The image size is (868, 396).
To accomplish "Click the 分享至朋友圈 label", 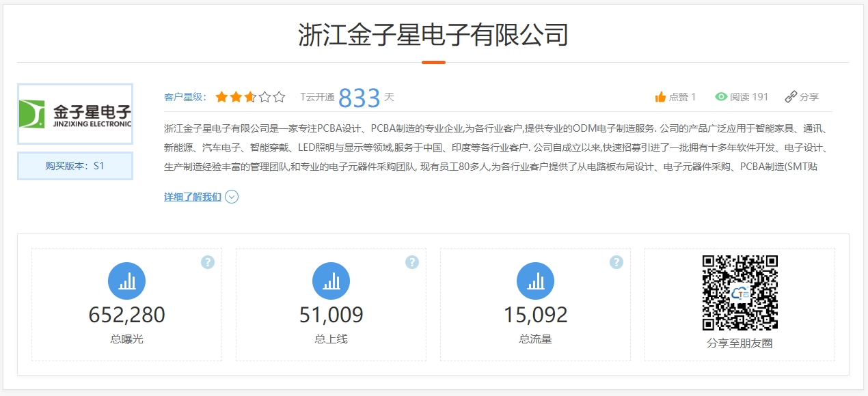I will [740, 343].
